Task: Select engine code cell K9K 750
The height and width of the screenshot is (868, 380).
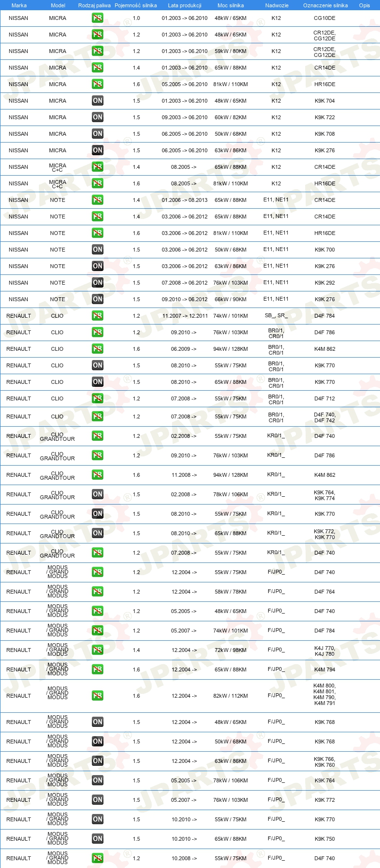Action: [x=325, y=839]
